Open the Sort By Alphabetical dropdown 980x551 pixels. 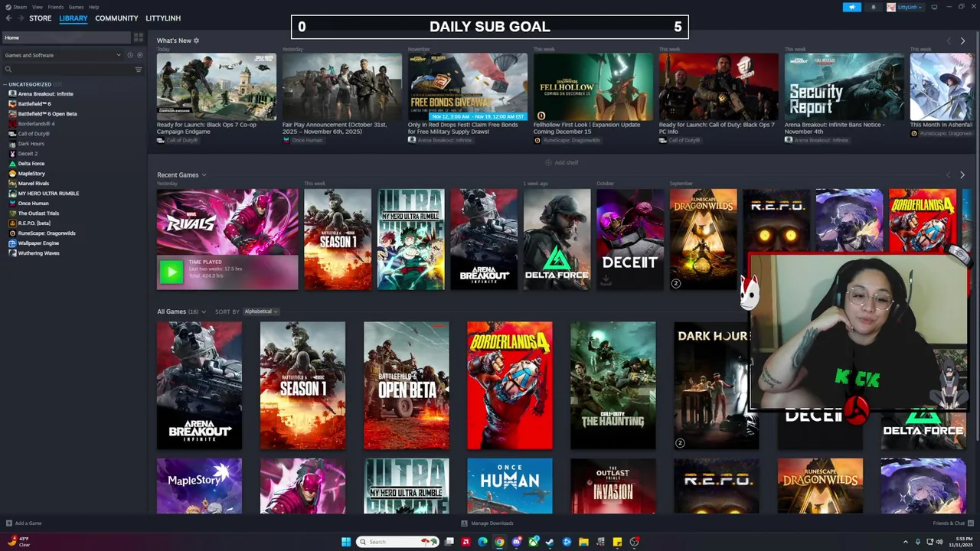coord(260,311)
